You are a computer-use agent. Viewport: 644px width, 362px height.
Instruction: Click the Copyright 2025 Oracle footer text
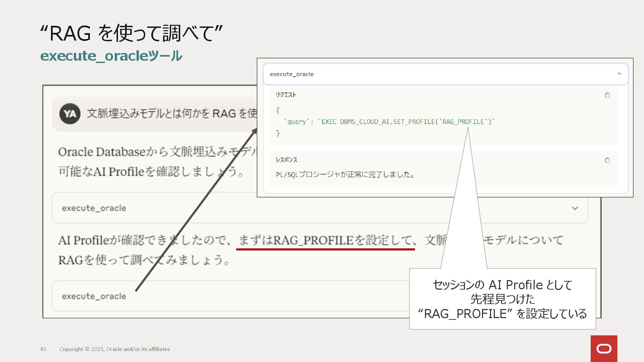115,349
